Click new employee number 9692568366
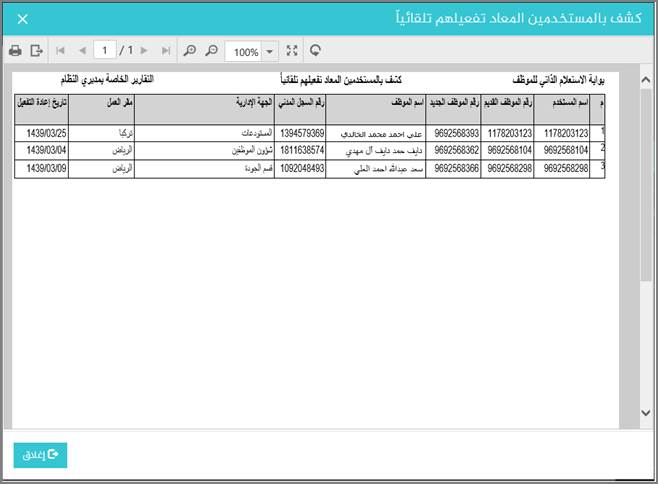This screenshot has width=658, height=484. (454, 169)
